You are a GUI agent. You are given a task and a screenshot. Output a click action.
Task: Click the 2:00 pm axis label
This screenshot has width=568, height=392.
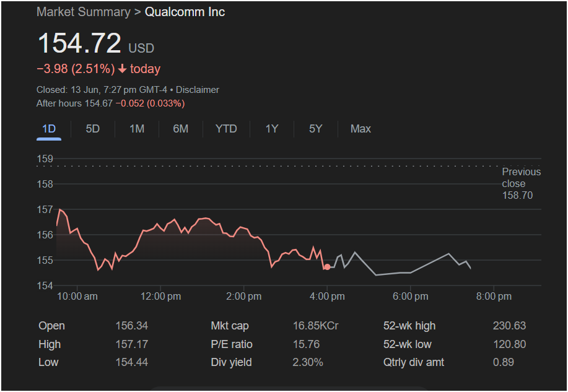(x=244, y=297)
